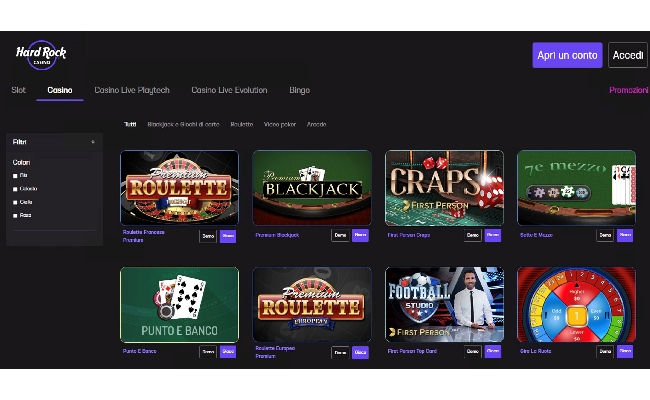This screenshot has width=650, height=400.
Task: Collapse the Filtri panel arrow
Action: click(x=93, y=142)
